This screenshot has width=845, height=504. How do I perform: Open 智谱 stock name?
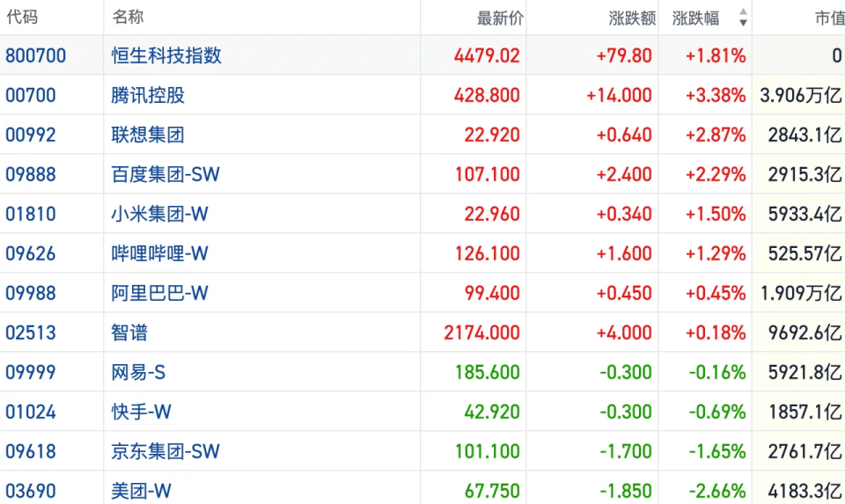(x=129, y=332)
